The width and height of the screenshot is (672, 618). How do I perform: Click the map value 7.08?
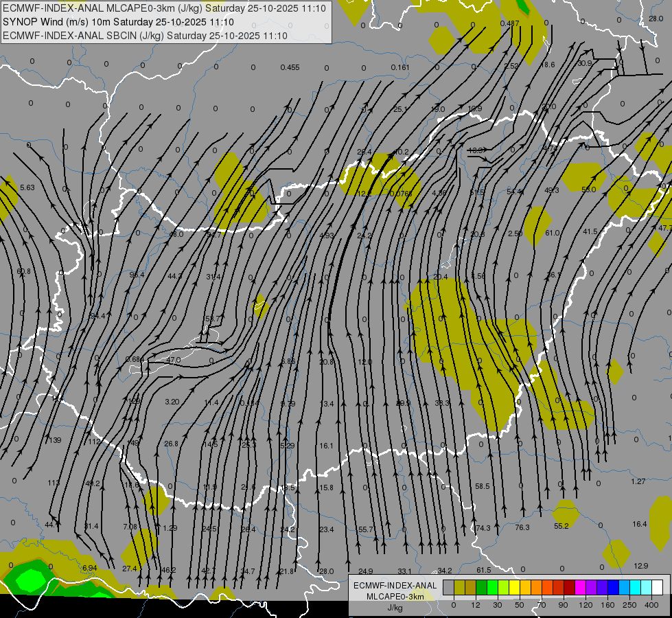point(130,527)
